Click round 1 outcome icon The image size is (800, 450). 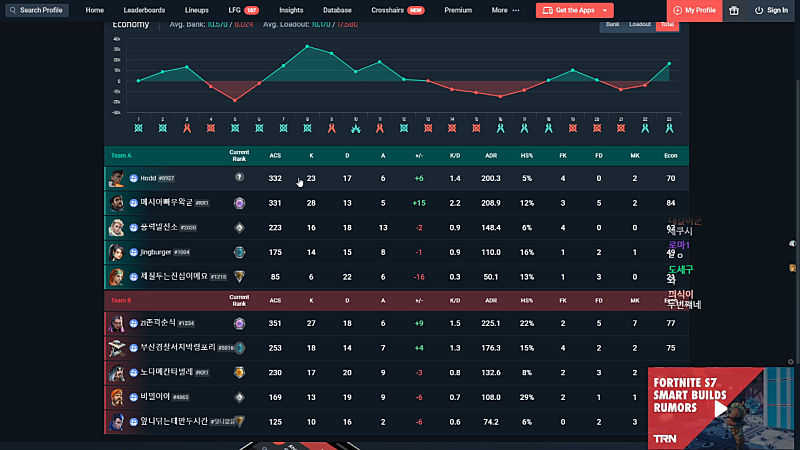click(138, 128)
